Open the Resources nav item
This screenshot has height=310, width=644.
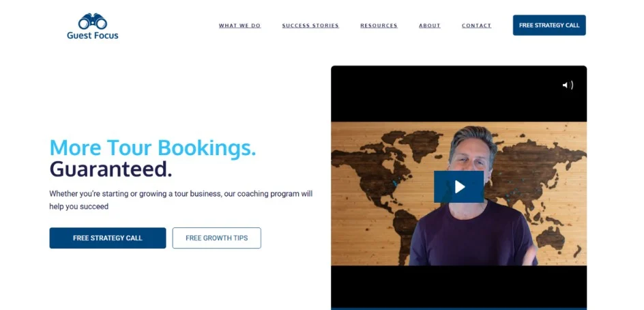click(379, 25)
